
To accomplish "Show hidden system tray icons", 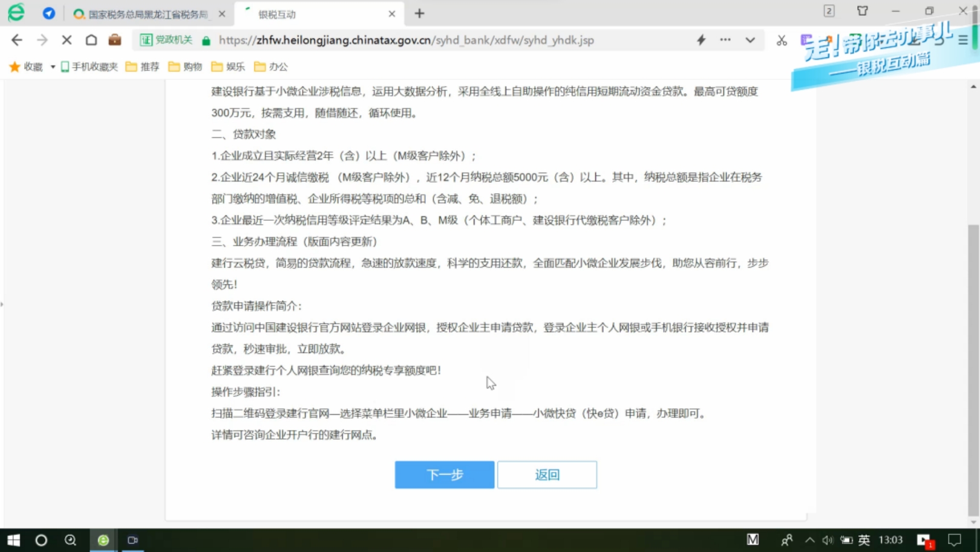I will pos(809,540).
